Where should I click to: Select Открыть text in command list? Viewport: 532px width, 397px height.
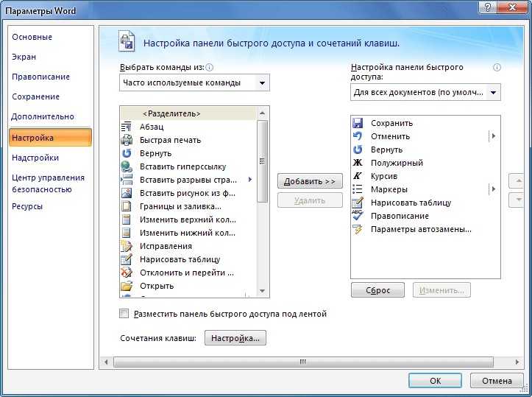pyautogui.click(x=157, y=286)
